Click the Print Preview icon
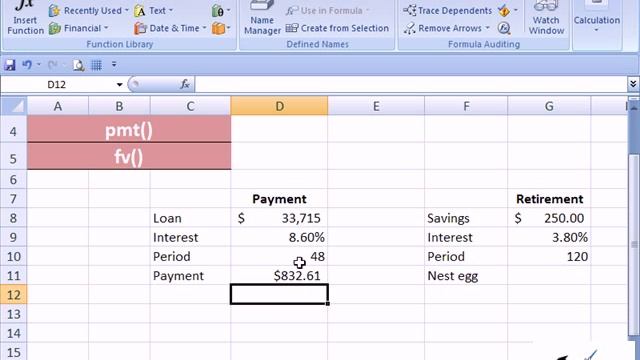This screenshot has width=640, height=360. (78, 65)
